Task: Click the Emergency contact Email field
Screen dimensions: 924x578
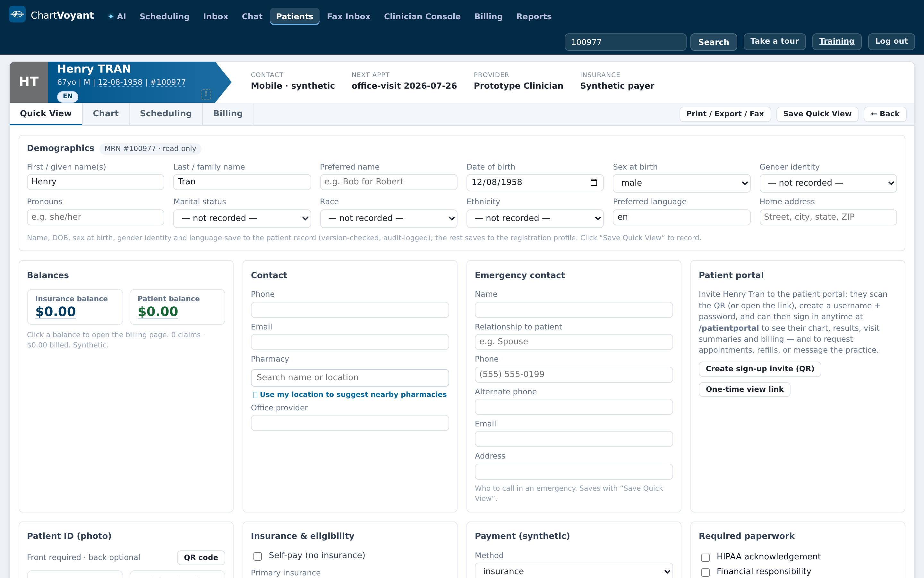Action: 574,439
